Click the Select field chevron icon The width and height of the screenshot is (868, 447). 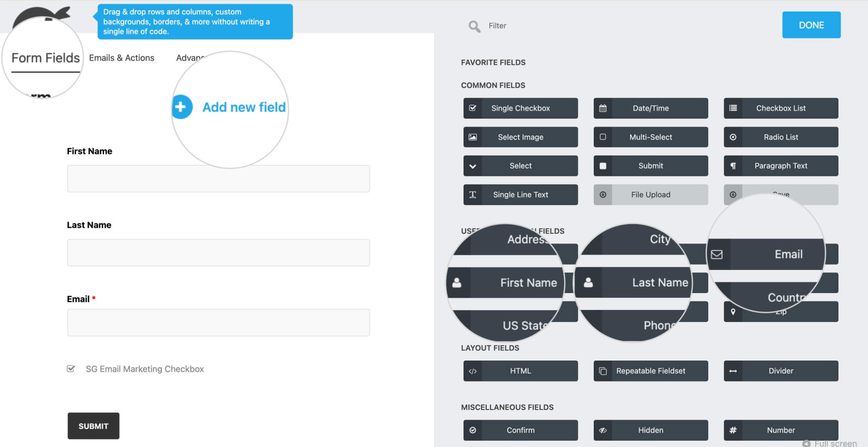point(472,166)
